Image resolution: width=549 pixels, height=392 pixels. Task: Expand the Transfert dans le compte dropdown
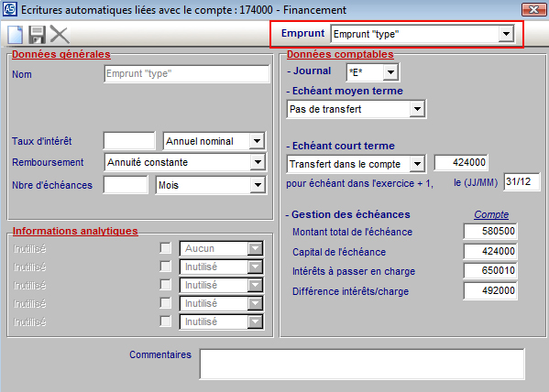click(417, 164)
